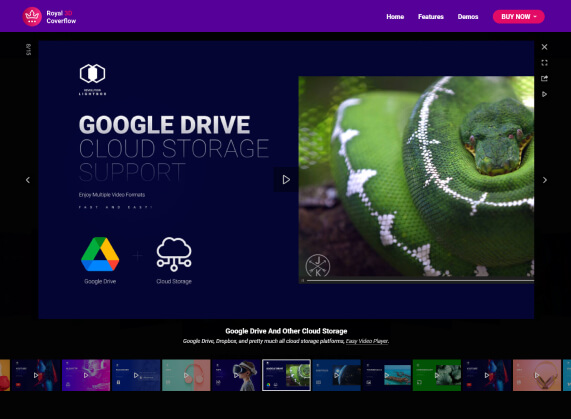The height and width of the screenshot is (419, 571).
Task: Select the planet Earth thumbnail
Action: click(x=336, y=375)
